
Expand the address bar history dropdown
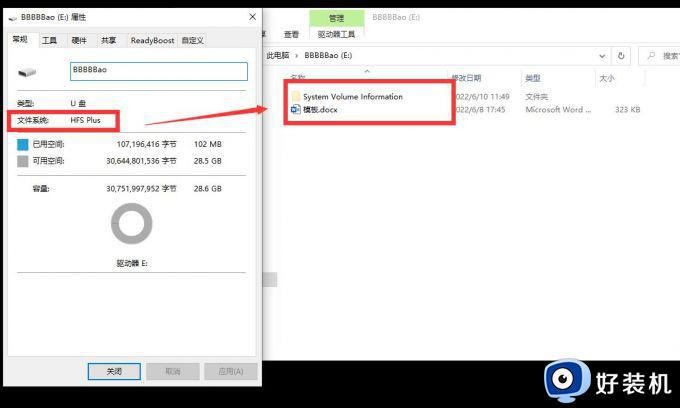(x=601, y=56)
